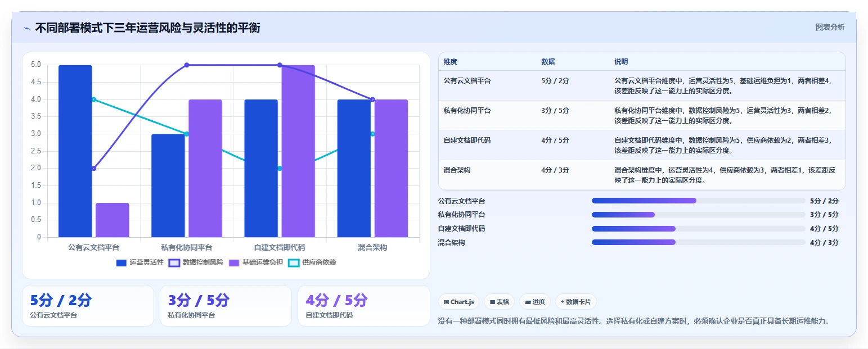Click the Chart.js chip
The height and width of the screenshot is (349, 868).
point(459,302)
